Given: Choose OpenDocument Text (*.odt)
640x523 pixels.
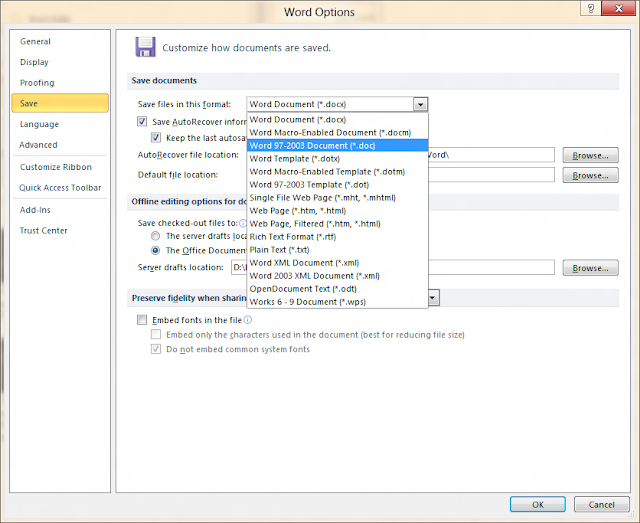Looking at the screenshot, I should 338,289.
